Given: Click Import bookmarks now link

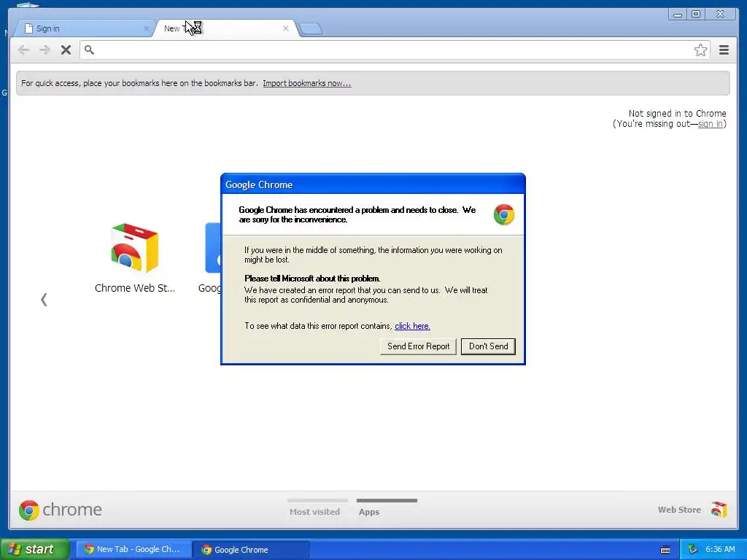Looking at the screenshot, I should pyautogui.click(x=307, y=83).
